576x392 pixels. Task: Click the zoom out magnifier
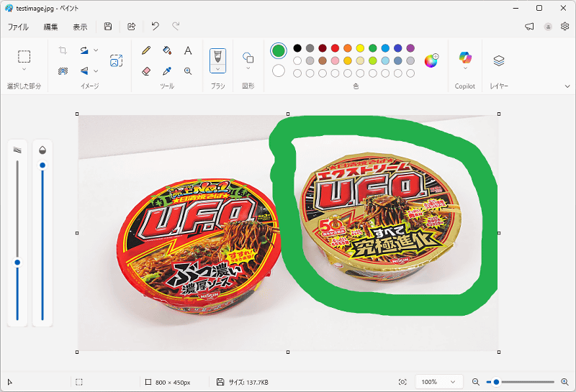pyautogui.click(x=476, y=382)
